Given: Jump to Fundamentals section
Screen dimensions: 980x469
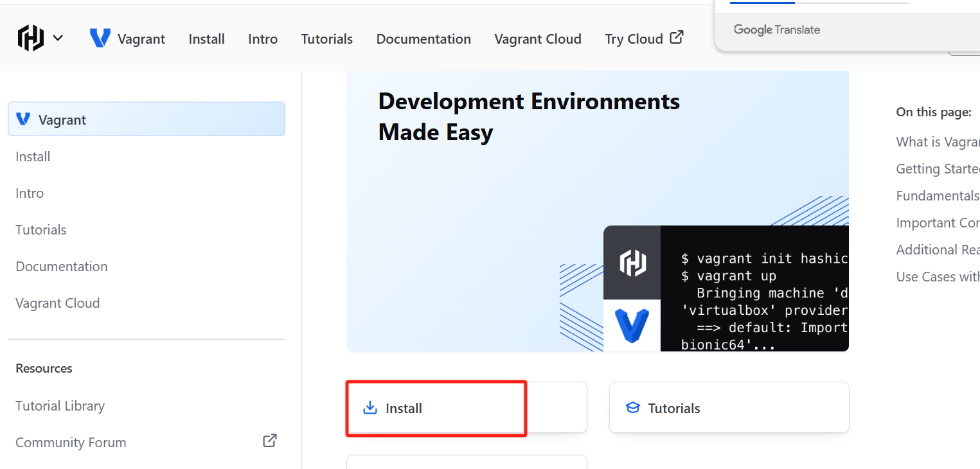Looking at the screenshot, I should coord(938,196).
